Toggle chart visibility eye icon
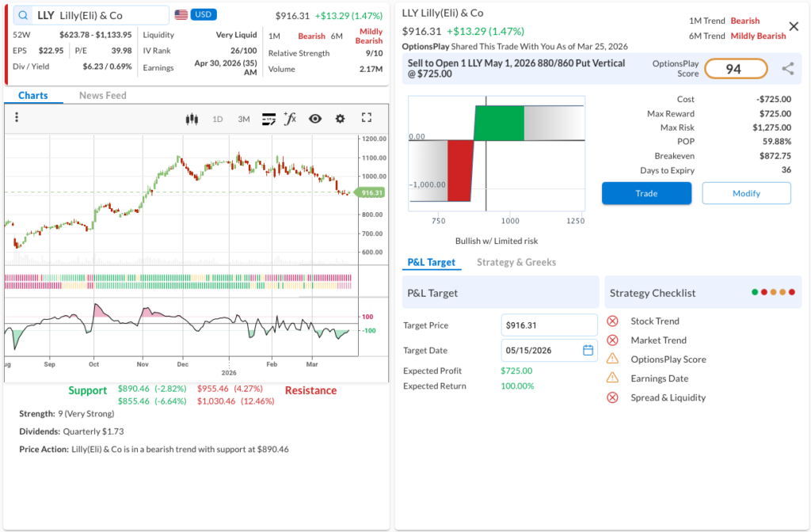Viewport: 811px width, 532px height. pyautogui.click(x=315, y=119)
